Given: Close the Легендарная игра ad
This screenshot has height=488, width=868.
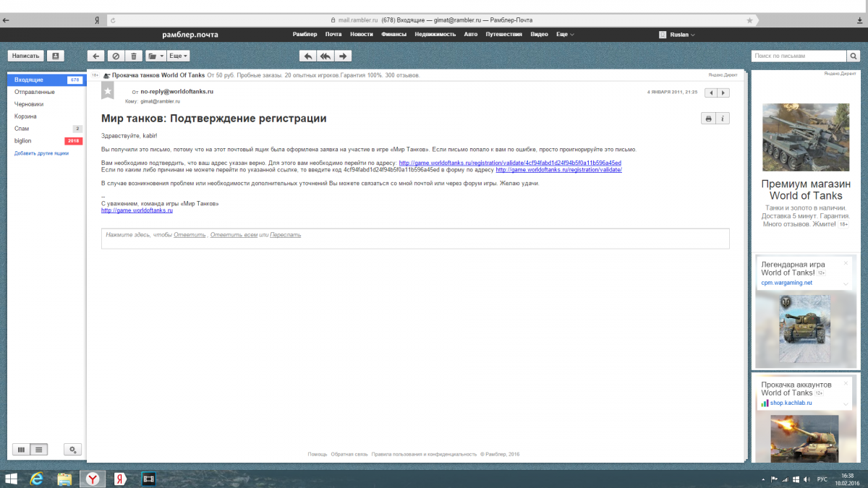Looking at the screenshot, I should coord(846,263).
